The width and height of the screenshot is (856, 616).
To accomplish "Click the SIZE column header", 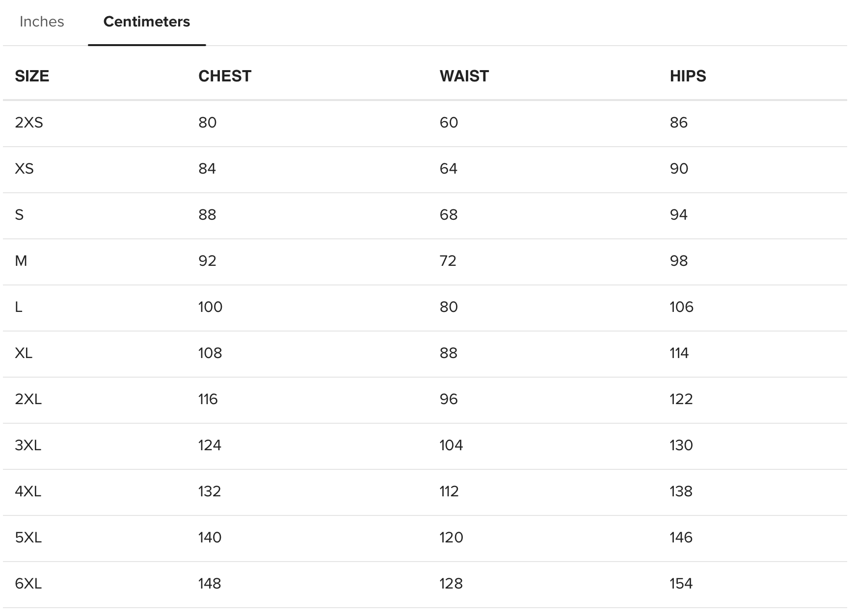I will pyautogui.click(x=32, y=76).
